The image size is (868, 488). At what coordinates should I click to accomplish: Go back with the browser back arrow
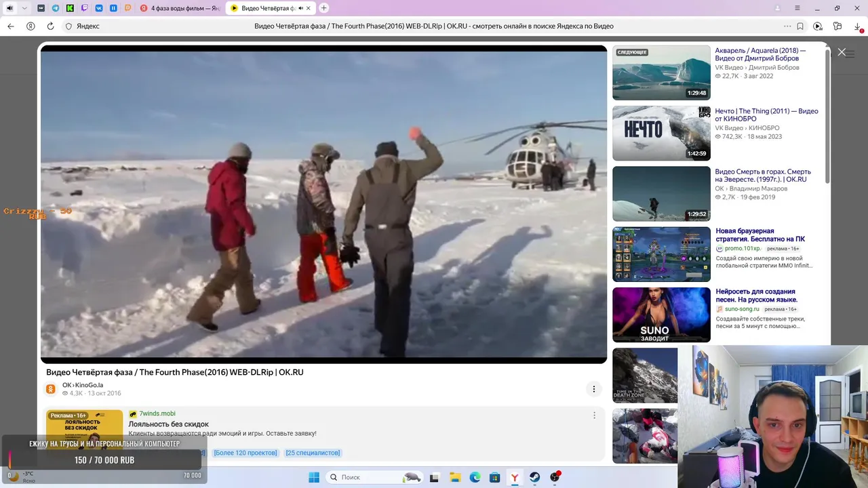point(11,26)
